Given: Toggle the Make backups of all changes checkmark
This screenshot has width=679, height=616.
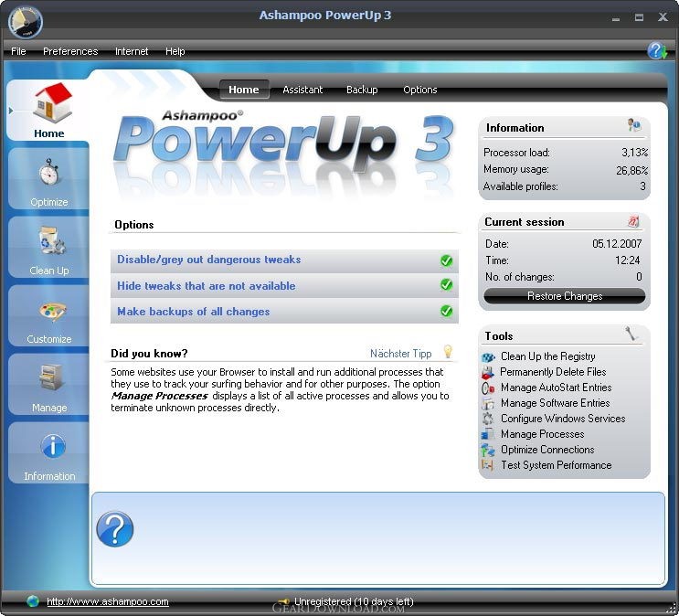Looking at the screenshot, I should (x=447, y=311).
